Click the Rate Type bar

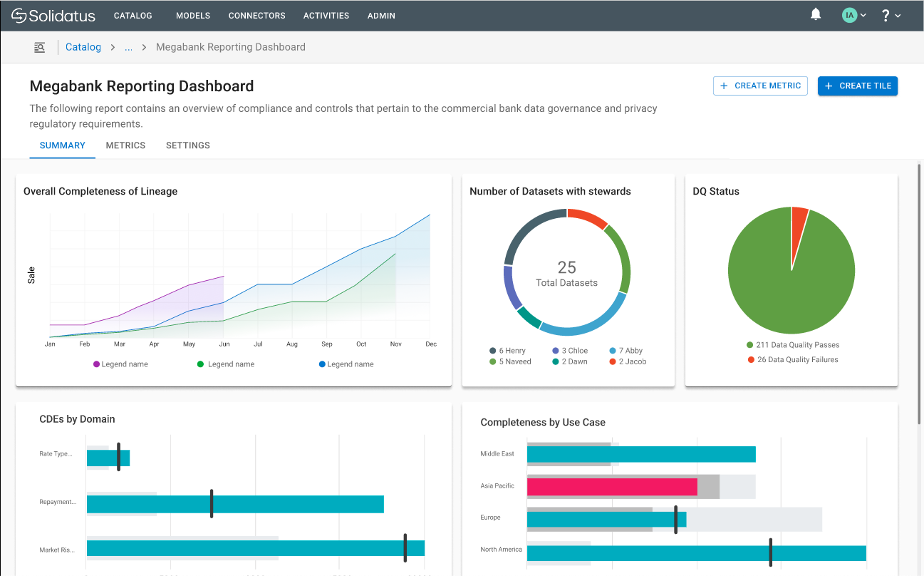click(x=108, y=458)
